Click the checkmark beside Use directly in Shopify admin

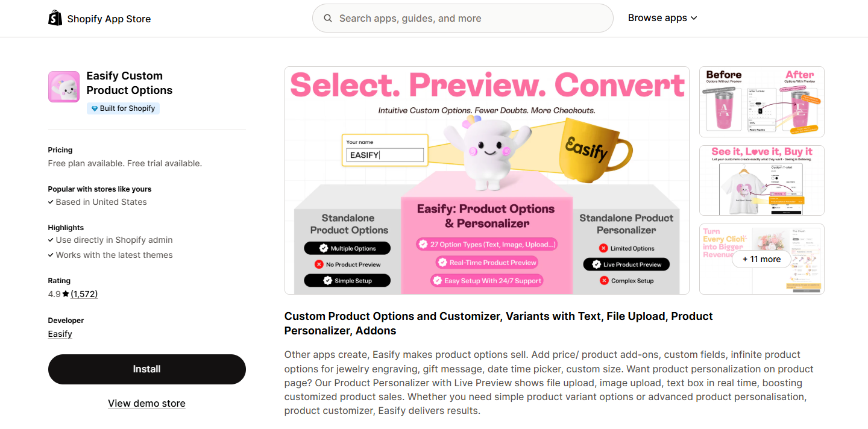coord(51,240)
